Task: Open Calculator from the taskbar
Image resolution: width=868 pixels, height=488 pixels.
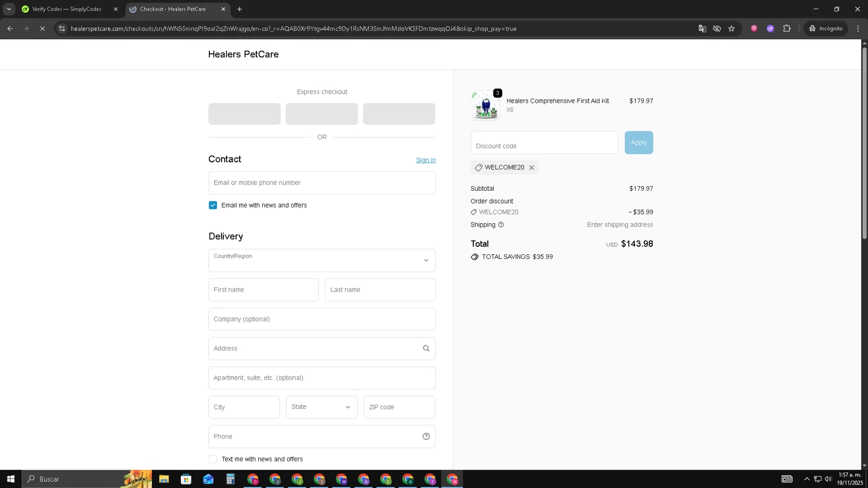Action: [x=230, y=479]
